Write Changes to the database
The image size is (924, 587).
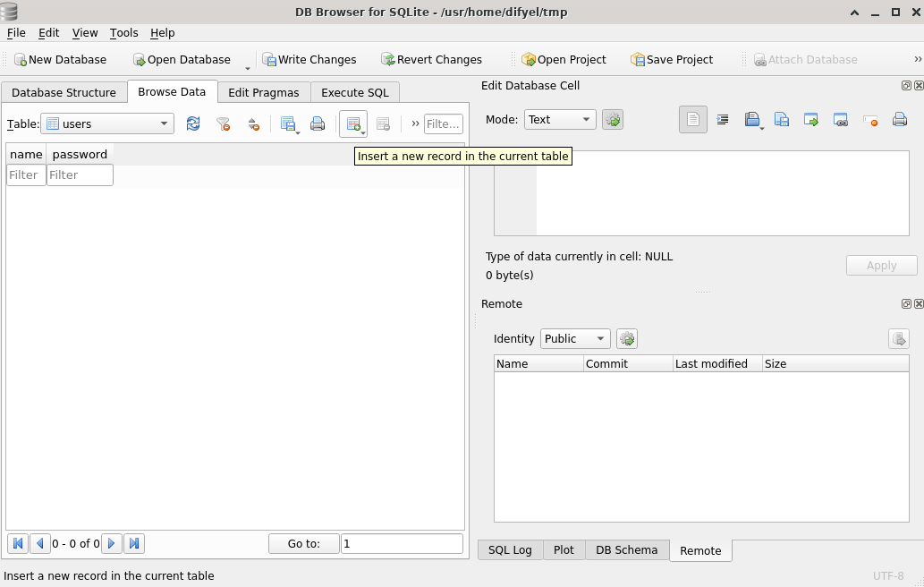(309, 60)
